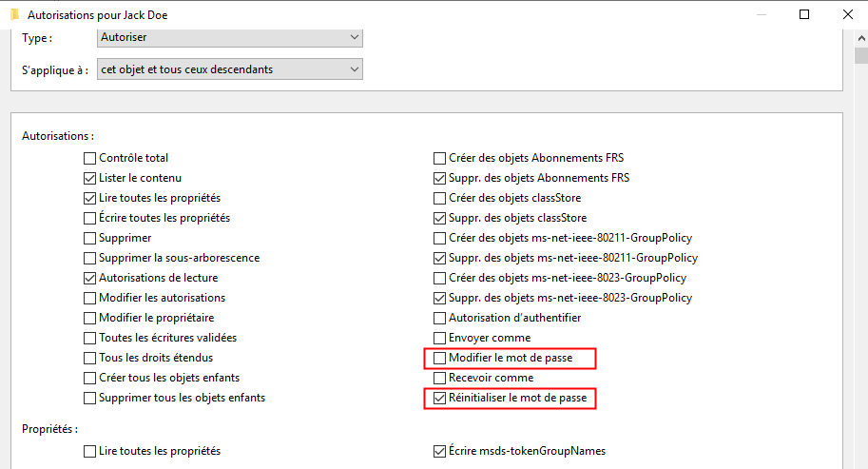Viewport: 868px width, 469px height.
Task: Check Créer tous les objets enfants
Action: pos(89,379)
